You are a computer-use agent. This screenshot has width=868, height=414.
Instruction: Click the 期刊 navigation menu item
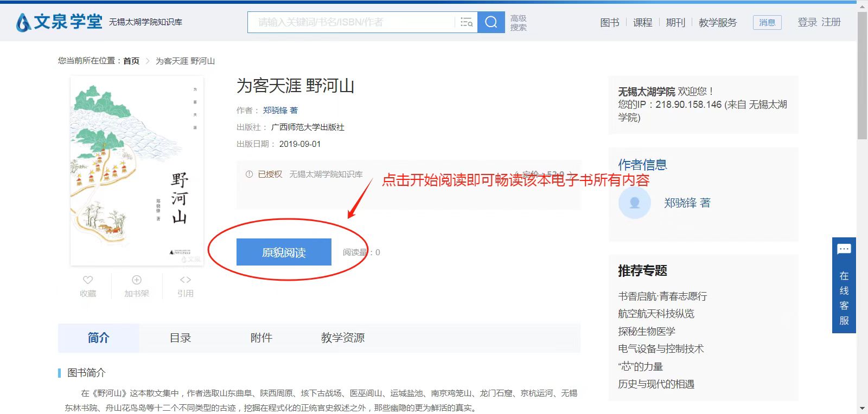(675, 22)
